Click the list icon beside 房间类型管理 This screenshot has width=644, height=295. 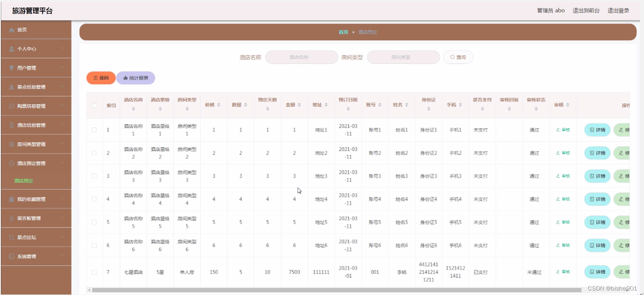[x=12, y=144]
